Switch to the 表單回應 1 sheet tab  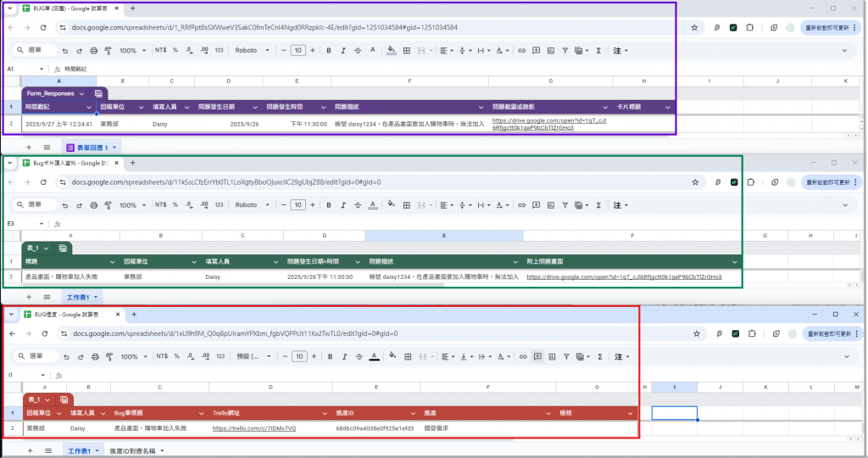(x=92, y=148)
